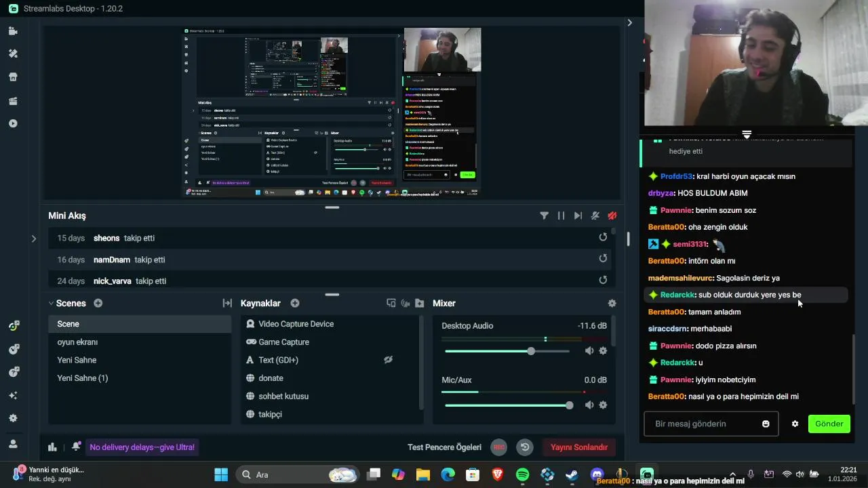The image size is (868, 488).
Task: Select the Yeni Sahne scene
Action: [140, 360]
